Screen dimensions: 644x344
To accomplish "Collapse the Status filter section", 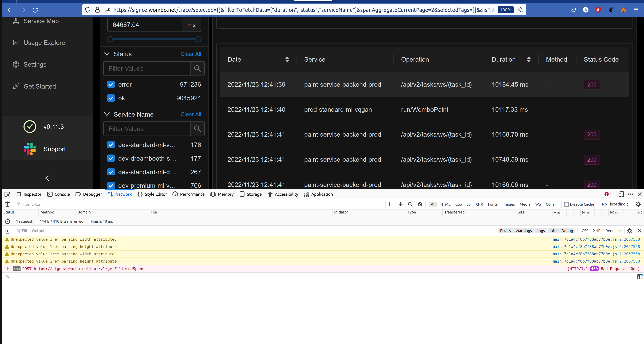I will pos(107,54).
